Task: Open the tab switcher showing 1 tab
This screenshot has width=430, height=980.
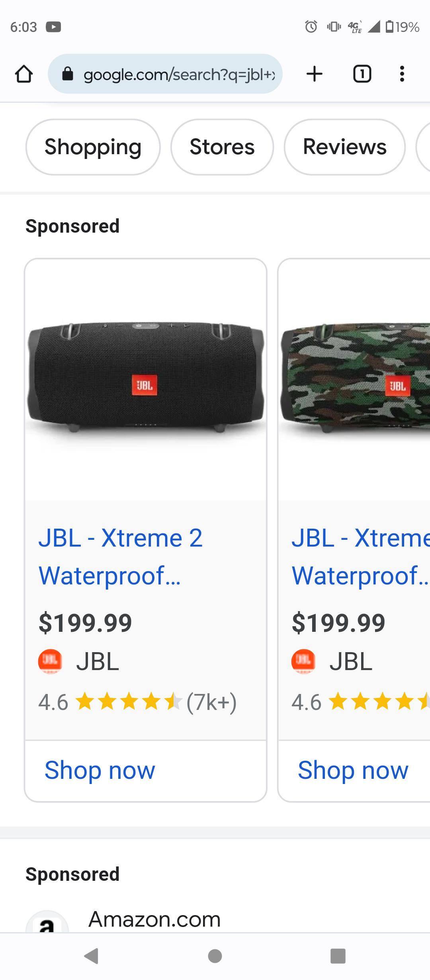Action: pos(362,74)
